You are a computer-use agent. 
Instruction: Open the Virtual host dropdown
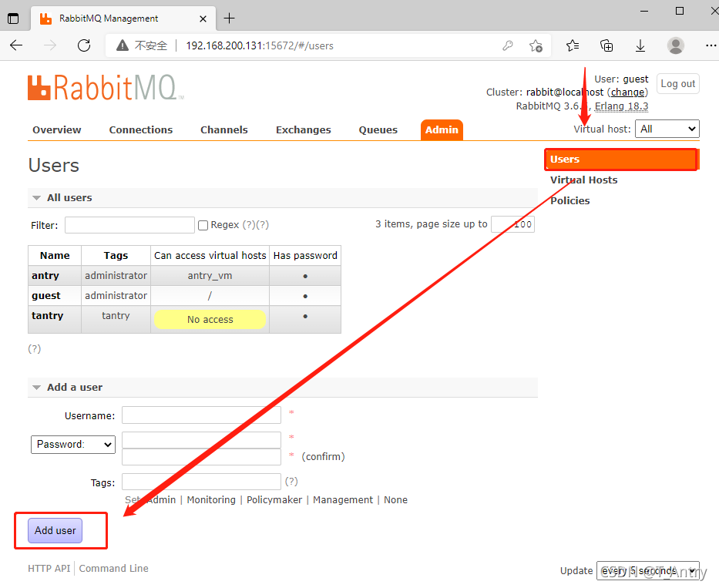(667, 129)
